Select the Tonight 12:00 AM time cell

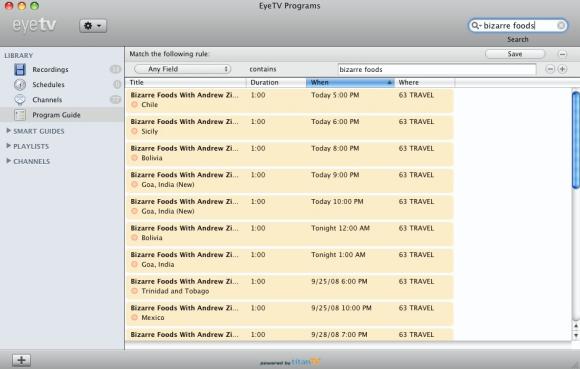point(340,228)
